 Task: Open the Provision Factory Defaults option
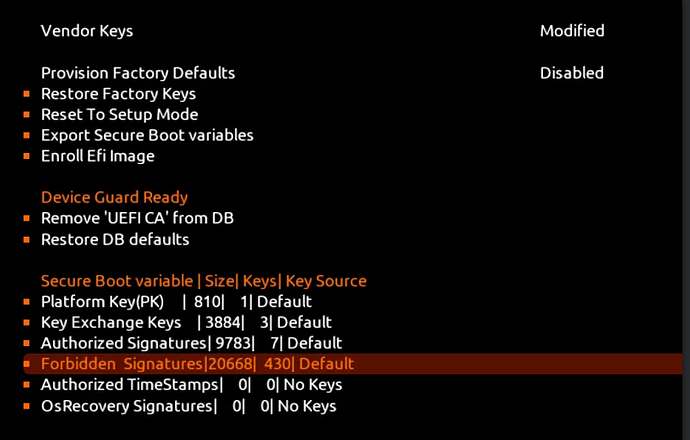138,73
